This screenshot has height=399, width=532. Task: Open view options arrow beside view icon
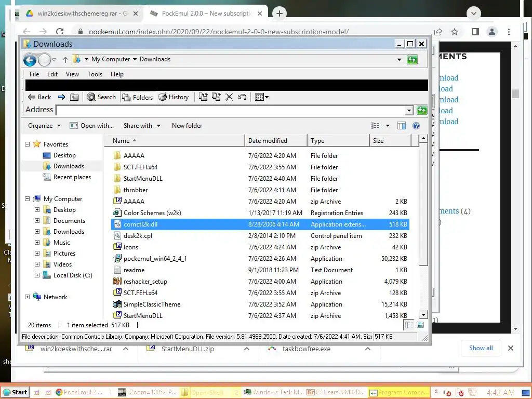(x=388, y=126)
